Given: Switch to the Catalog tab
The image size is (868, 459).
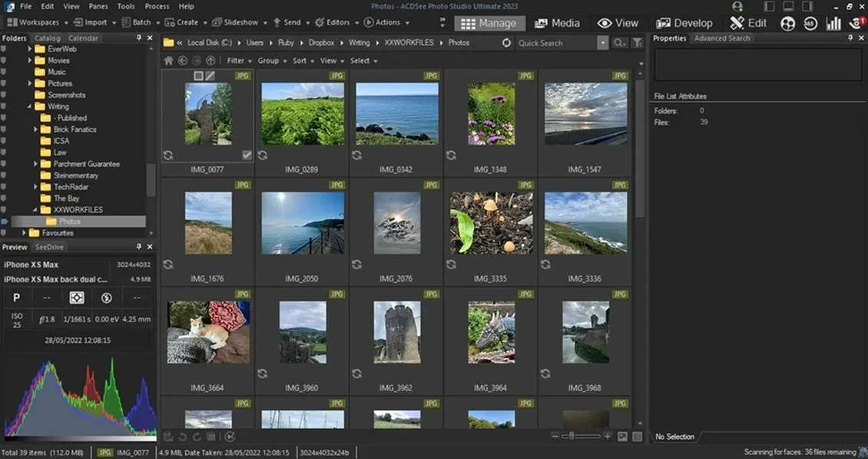Looking at the screenshot, I should point(48,38).
